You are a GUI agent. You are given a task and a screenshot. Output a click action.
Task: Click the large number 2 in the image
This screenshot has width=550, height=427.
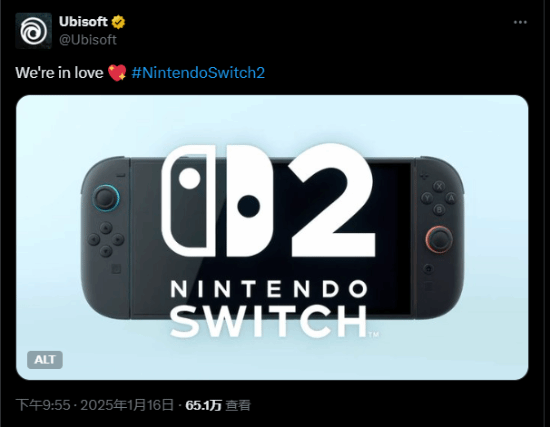coord(333,200)
